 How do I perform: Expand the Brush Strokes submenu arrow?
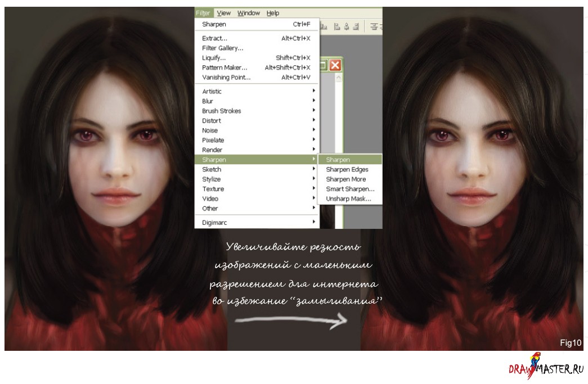click(313, 110)
